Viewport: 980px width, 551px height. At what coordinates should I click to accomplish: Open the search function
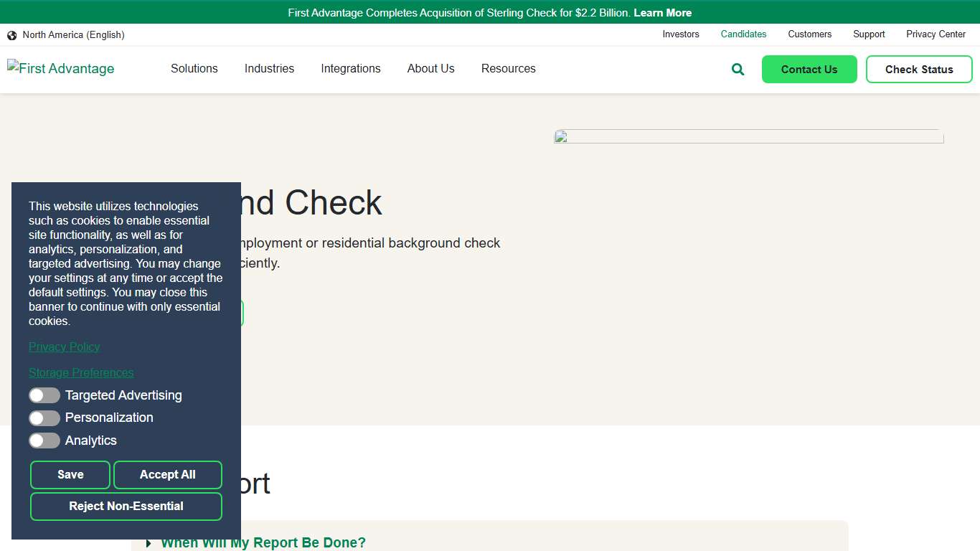(x=737, y=69)
